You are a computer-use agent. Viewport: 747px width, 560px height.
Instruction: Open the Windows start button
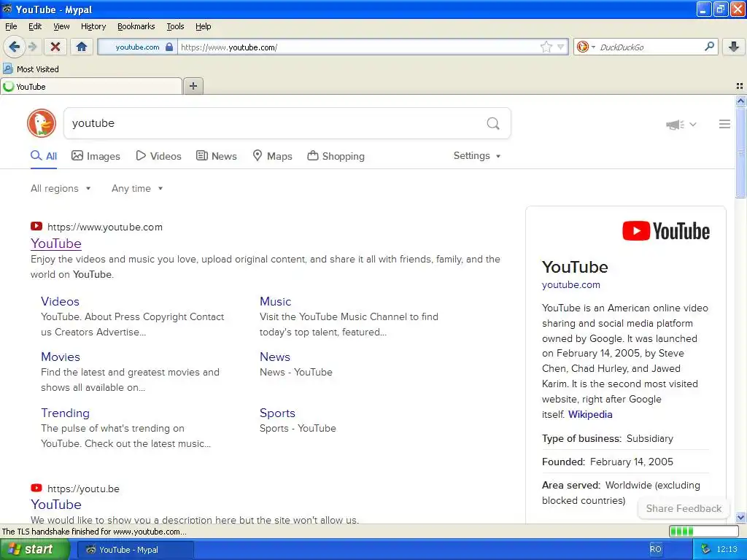(x=35, y=550)
